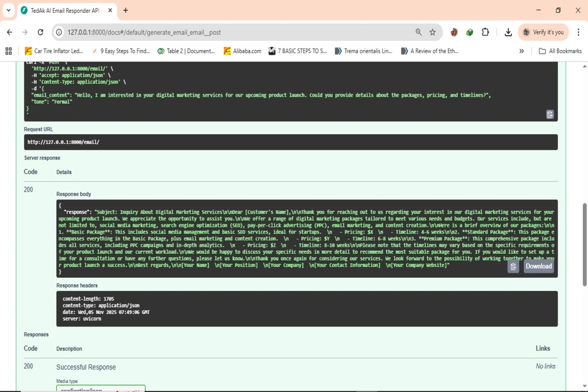The width and height of the screenshot is (588, 392).
Task: Click the No links text
Action: [546, 366]
